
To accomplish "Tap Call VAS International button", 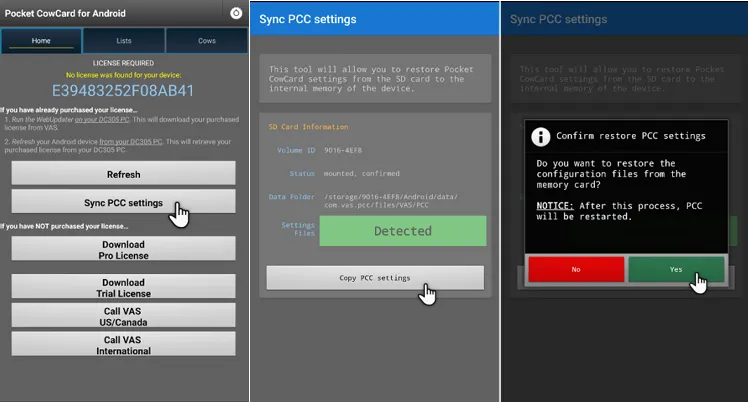I will 123,344.
